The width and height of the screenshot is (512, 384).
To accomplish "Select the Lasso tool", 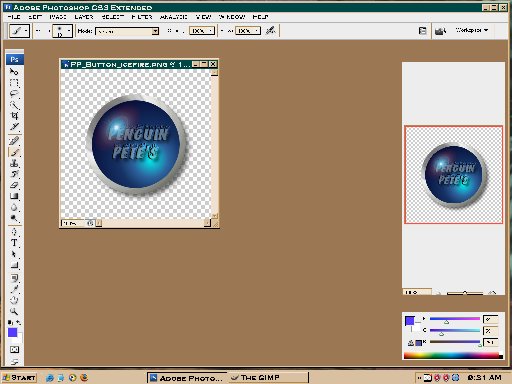I will [x=14, y=94].
